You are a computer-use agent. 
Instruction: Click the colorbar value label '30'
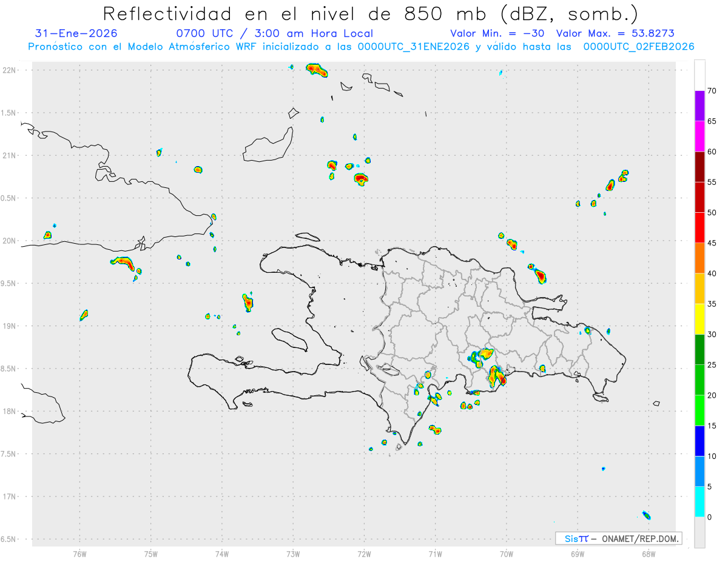point(712,335)
